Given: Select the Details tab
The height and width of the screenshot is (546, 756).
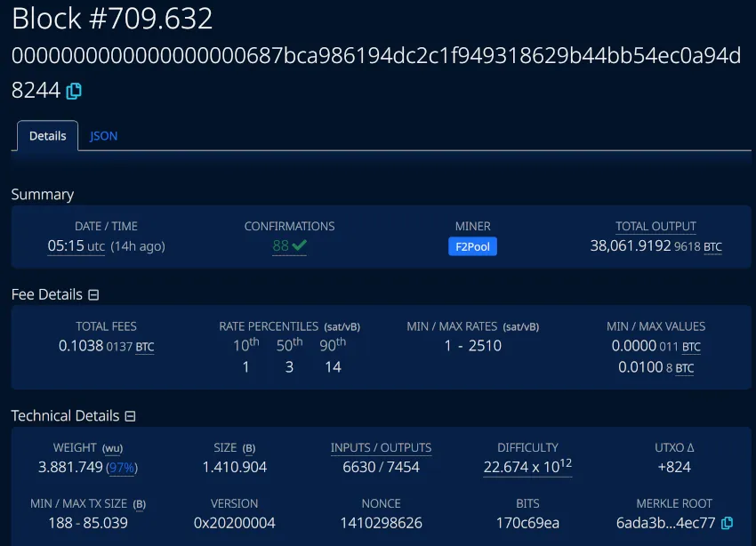Looking at the screenshot, I should 47,136.
